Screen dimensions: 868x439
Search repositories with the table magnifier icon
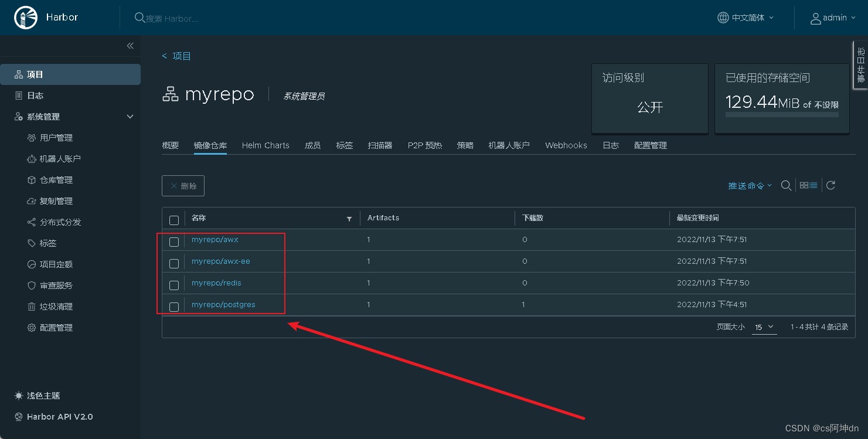tap(787, 185)
